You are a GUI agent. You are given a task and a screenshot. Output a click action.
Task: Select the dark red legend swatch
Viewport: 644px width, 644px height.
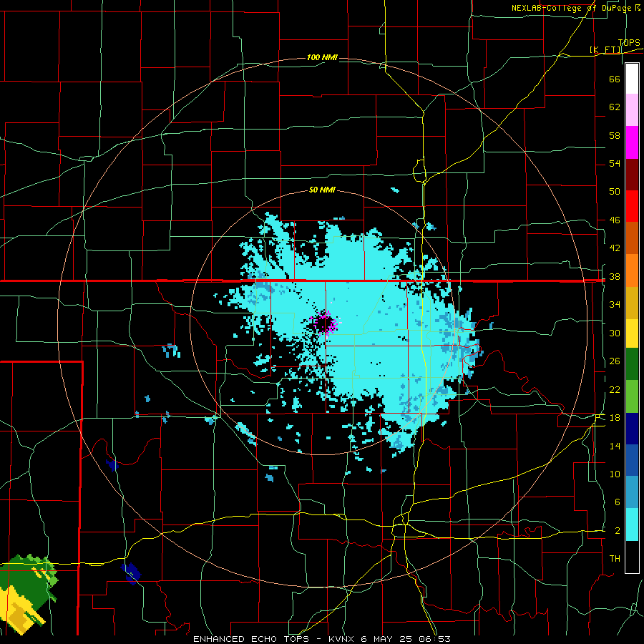(x=632, y=174)
